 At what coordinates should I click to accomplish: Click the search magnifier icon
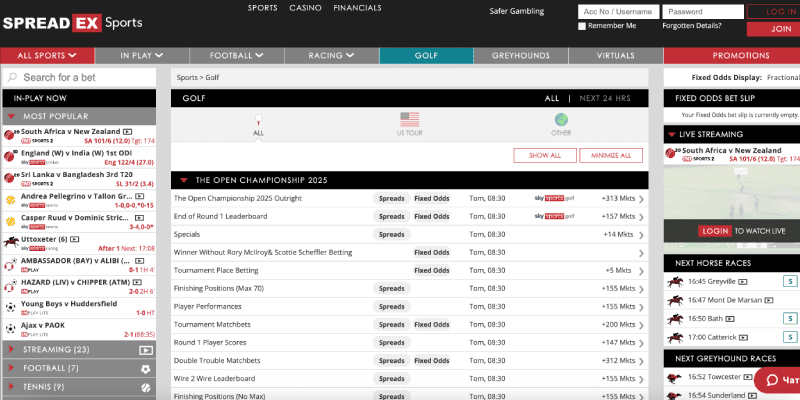[x=12, y=78]
